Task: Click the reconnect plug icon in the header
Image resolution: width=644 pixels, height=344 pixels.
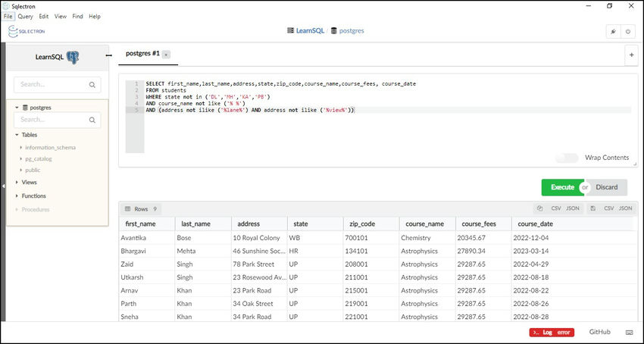Action: [611, 32]
